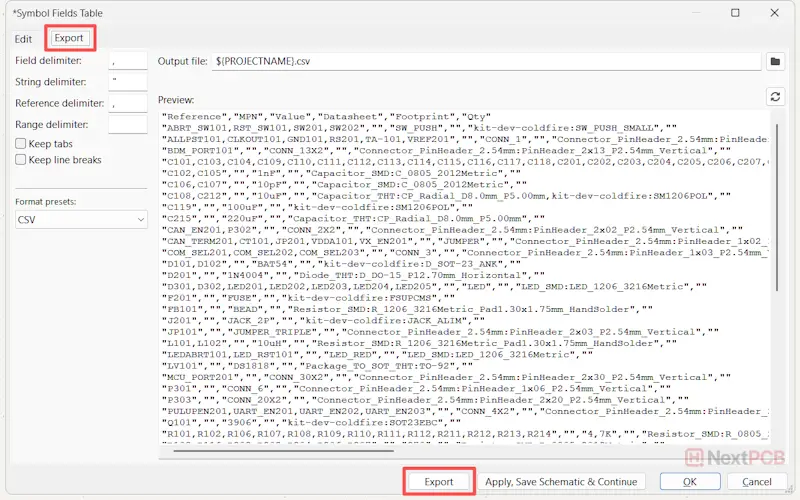
Task: Click the "Q101" 3906 preview line
Action: click(x=311, y=422)
